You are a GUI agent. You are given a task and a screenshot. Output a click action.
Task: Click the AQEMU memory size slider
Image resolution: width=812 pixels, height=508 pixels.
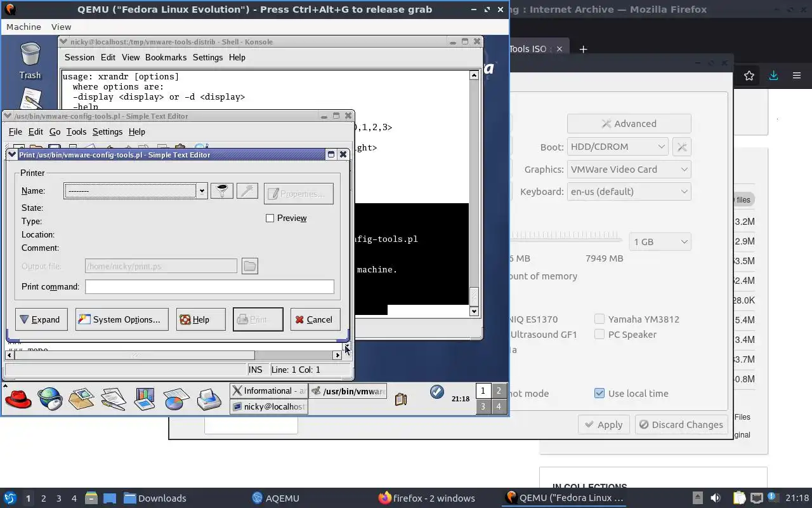pyautogui.click(x=566, y=241)
